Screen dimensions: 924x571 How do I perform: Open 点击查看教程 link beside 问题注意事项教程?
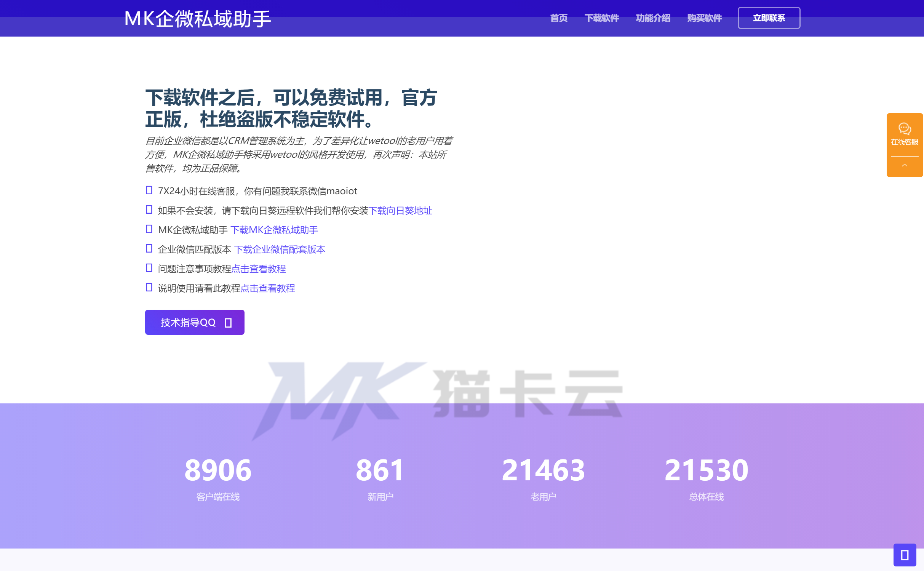click(x=259, y=269)
